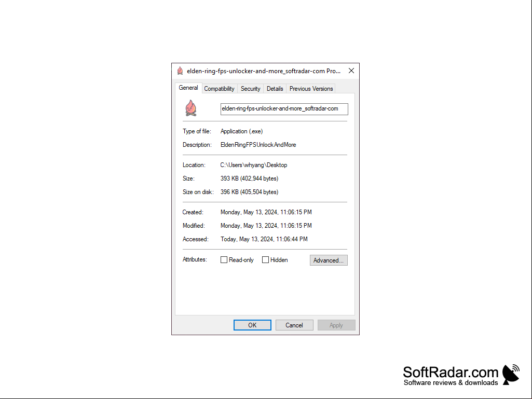Click the large campfire file icon
The image size is (532, 399).
pyautogui.click(x=190, y=108)
